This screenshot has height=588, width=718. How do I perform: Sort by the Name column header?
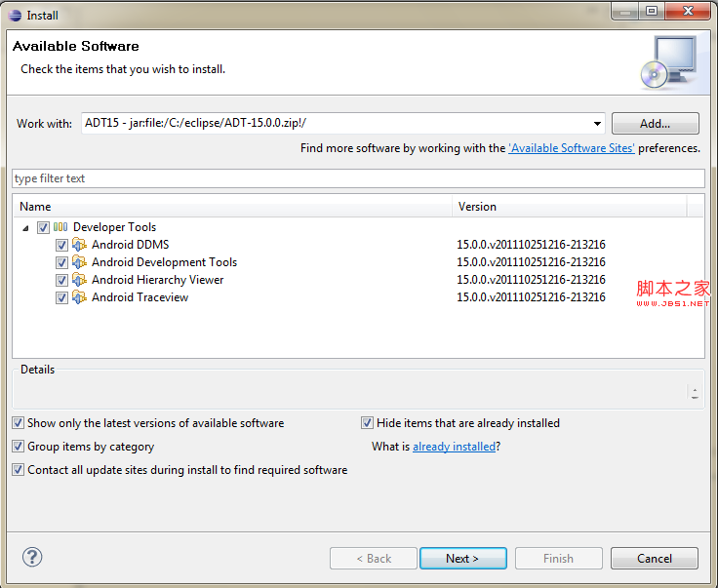234,207
